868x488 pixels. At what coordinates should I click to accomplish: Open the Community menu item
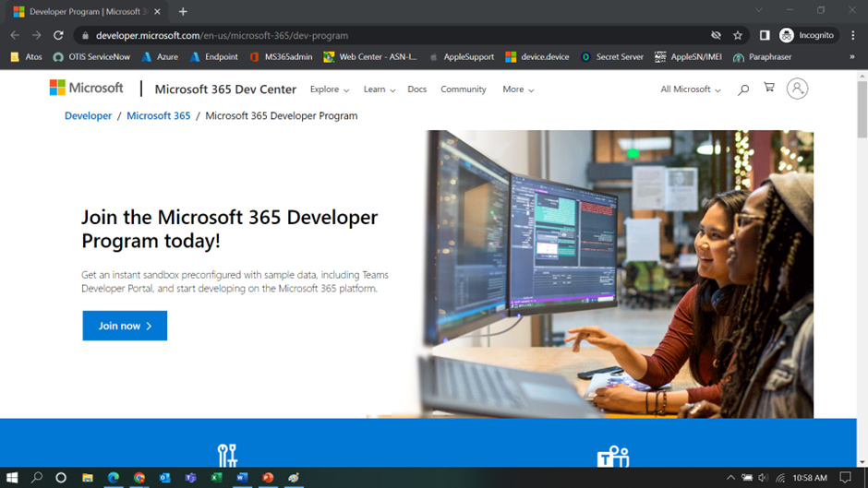pos(464,89)
